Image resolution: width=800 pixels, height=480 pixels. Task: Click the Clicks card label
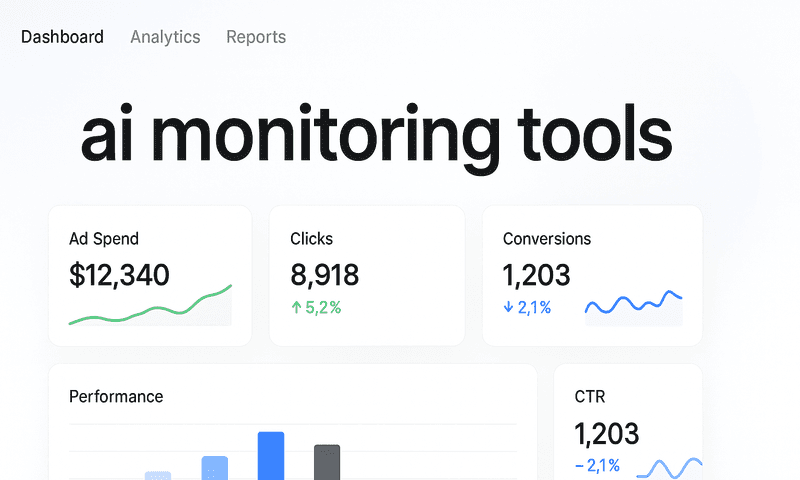[x=311, y=239]
